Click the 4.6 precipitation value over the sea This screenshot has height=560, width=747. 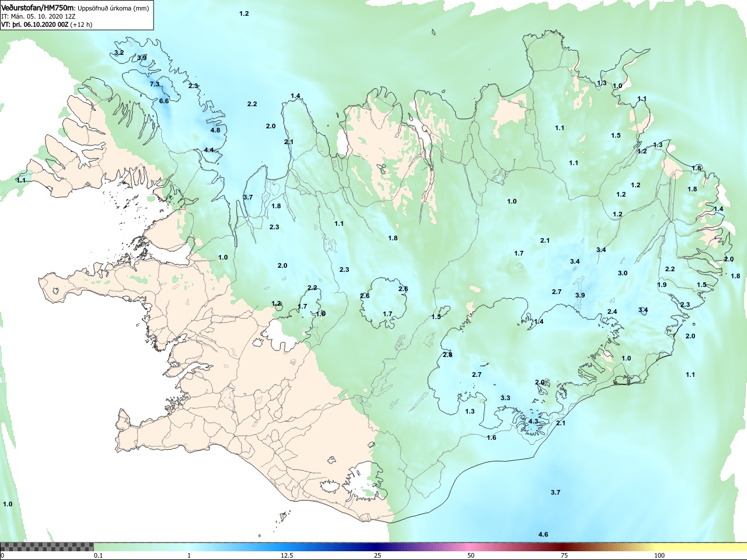point(543,534)
